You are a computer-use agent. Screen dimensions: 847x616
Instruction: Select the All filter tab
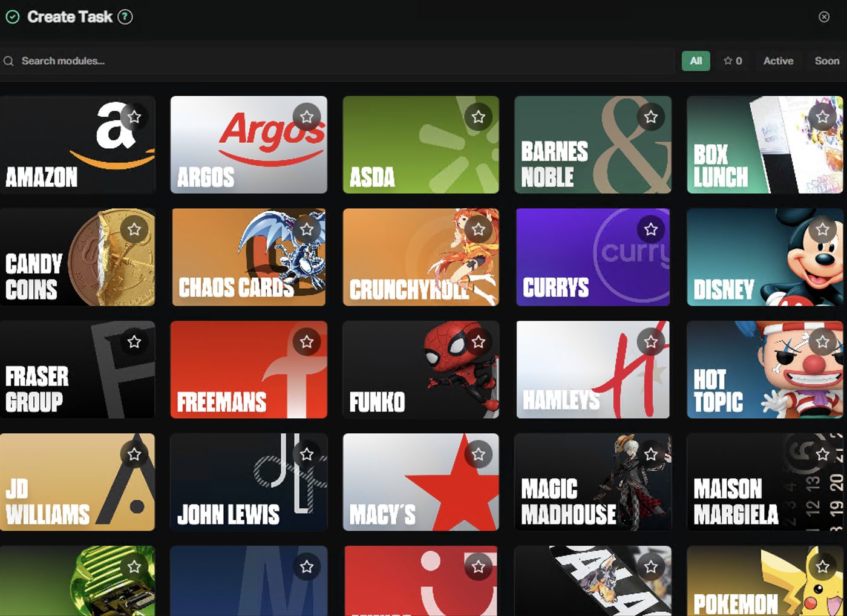[696, 61]
